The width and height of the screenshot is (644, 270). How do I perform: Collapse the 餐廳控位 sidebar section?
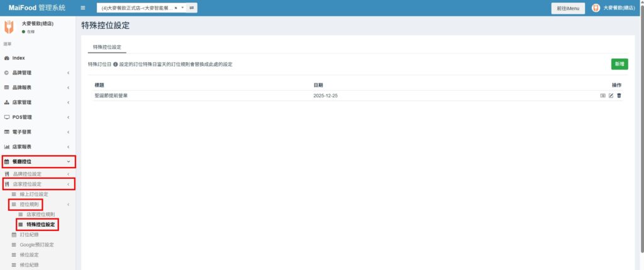[x=38, y=161]
